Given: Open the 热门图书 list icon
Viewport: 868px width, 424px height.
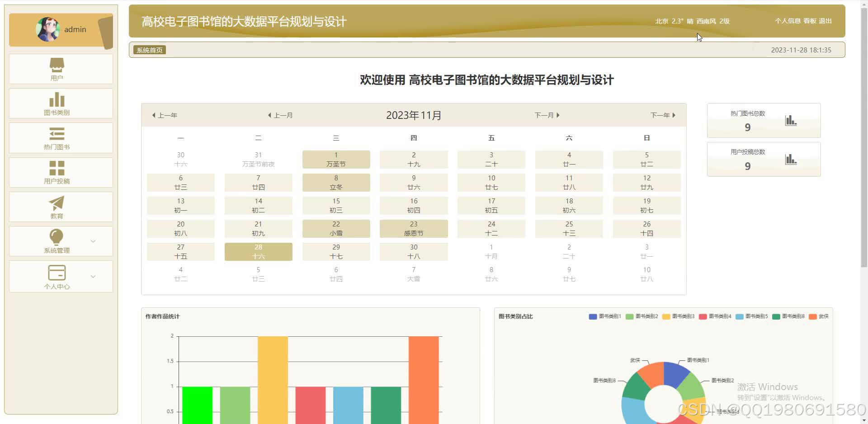Looking at the screenshot, I should click(57, 134).
